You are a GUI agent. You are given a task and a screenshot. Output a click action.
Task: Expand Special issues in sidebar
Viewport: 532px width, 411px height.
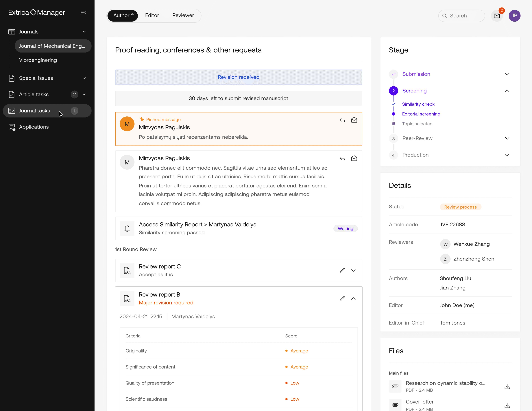point(84,78)
